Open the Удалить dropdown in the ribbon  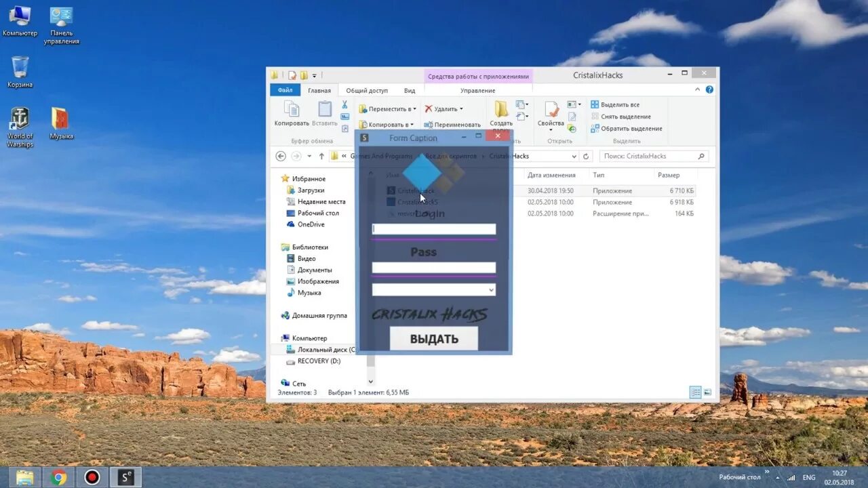443,108
